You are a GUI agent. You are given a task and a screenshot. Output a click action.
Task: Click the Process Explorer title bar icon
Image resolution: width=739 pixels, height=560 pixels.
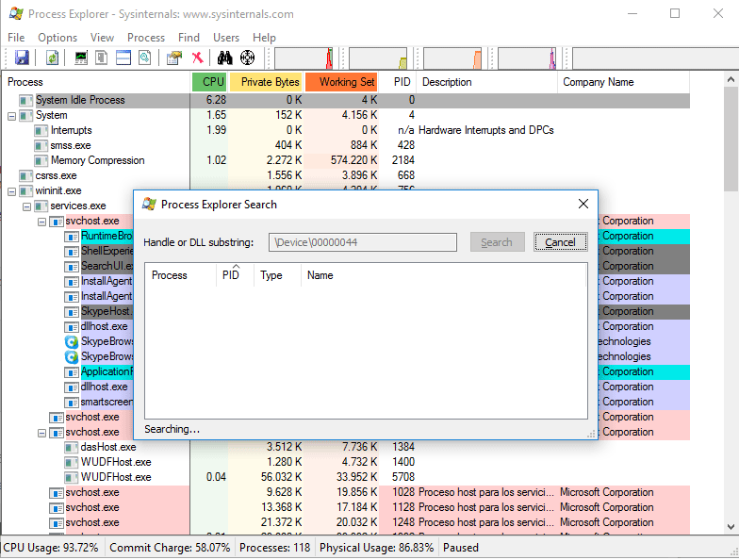(16, 13)
